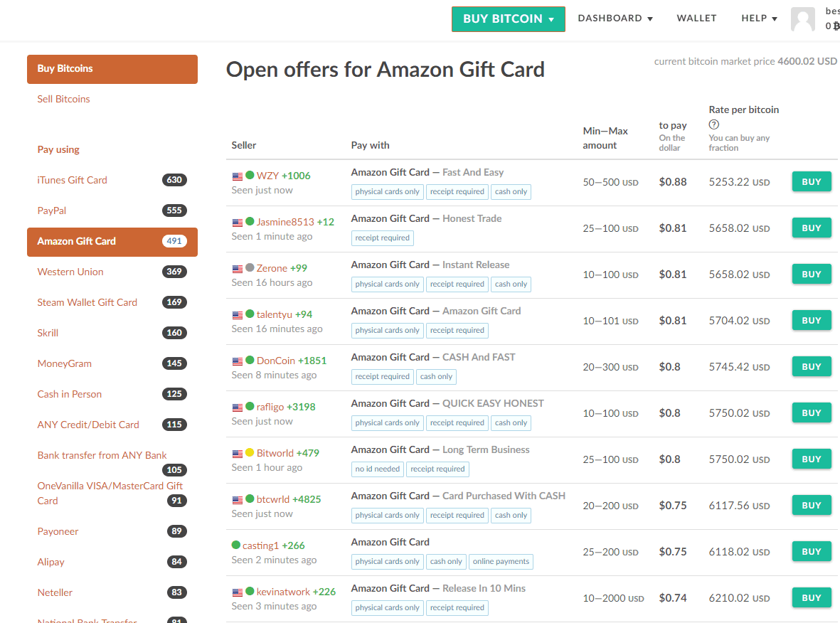Click the '5253.22 USD' rate value

coord(739,182)
